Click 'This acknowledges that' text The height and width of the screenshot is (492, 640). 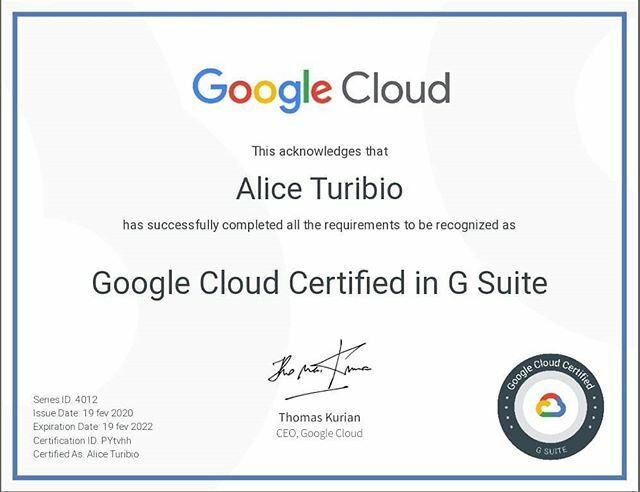(x=320, y=151)
